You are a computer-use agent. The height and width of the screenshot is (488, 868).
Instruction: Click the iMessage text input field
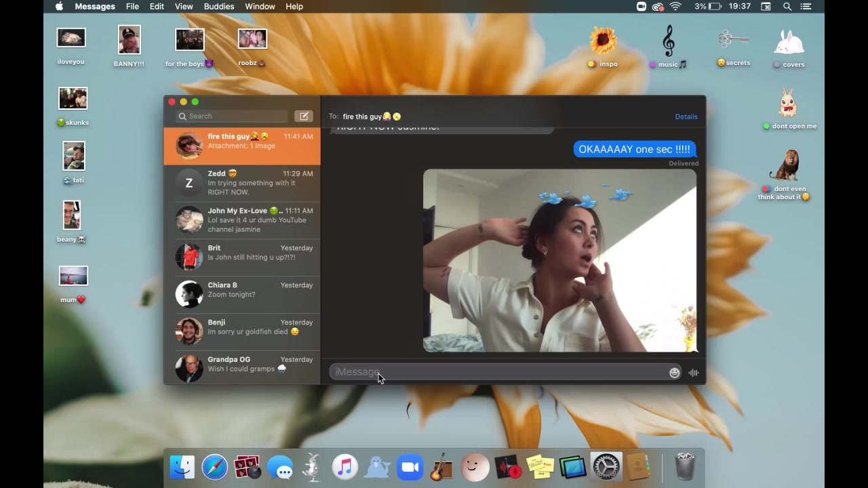498,372
